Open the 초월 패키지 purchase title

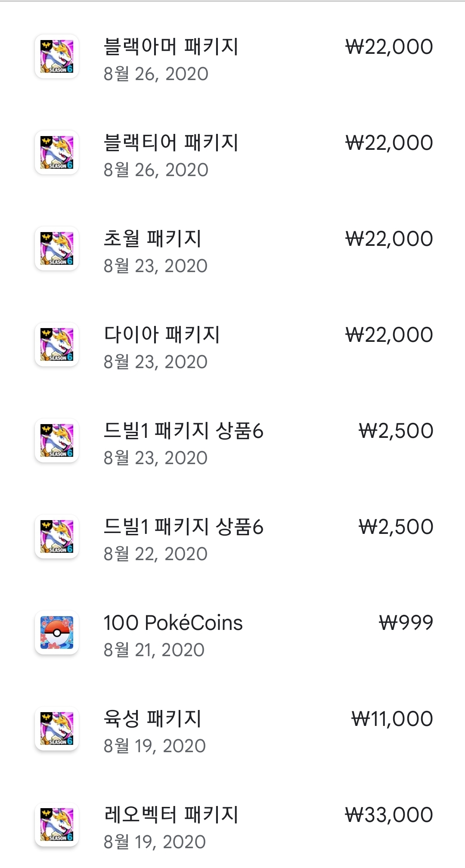pos(152,239)
